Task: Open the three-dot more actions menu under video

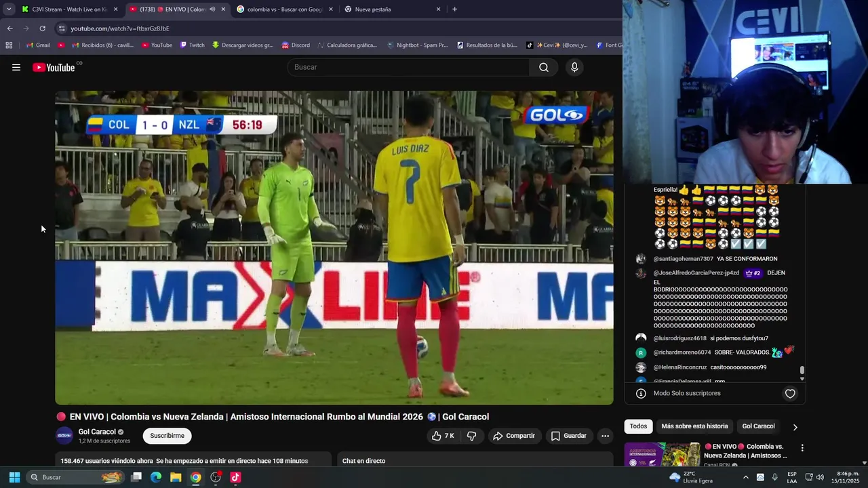Action: tap(605, 436)
